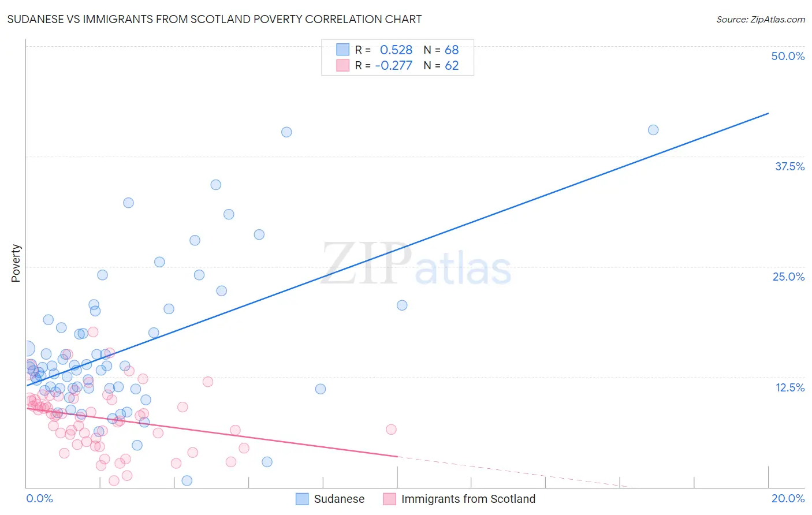Viewport: 812px width, 515px height.
Task: Click the 20.0% x-axis label
Action: tap(788, 498)
